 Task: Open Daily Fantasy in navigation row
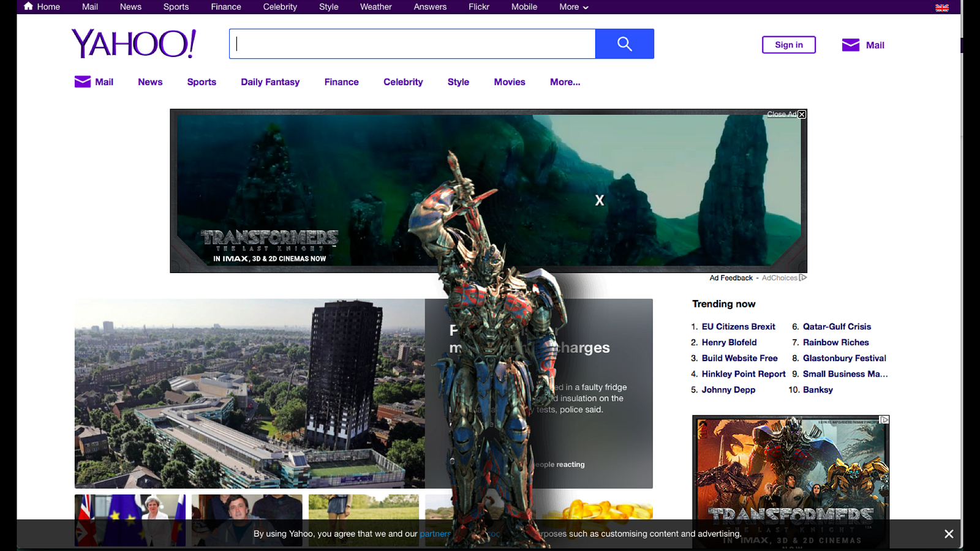coord(270,82)
